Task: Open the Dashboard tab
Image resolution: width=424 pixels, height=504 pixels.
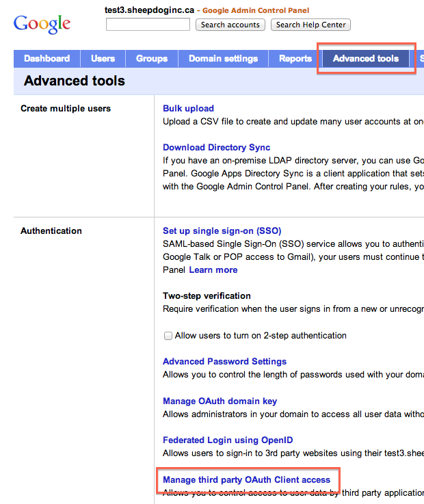Action: click(47, 59)
